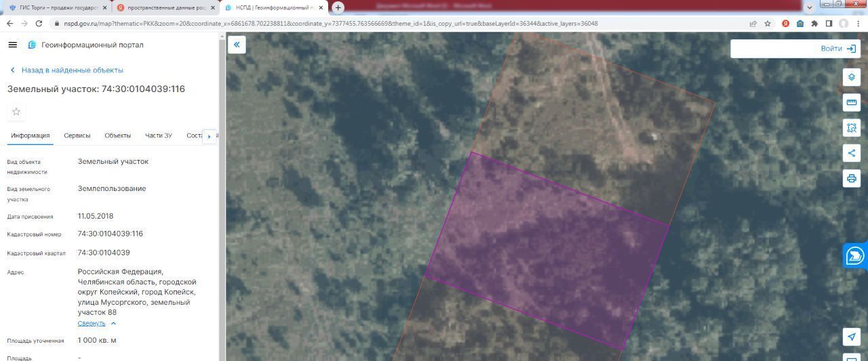Open the chat assistant widget

[x=855, y=256]
